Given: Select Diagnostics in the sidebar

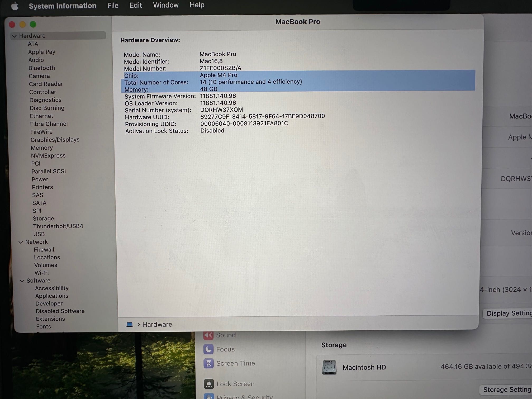Looking at the screenshot, I should [45, 100].
